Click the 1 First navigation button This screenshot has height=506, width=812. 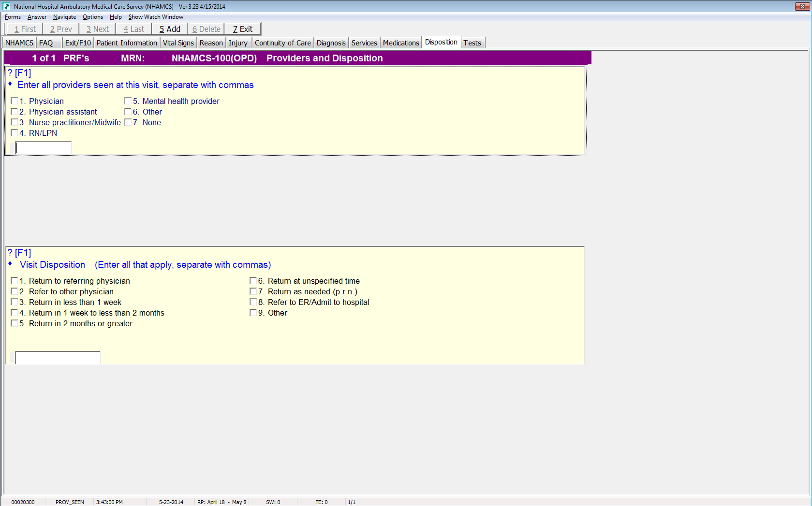[25, 29]
